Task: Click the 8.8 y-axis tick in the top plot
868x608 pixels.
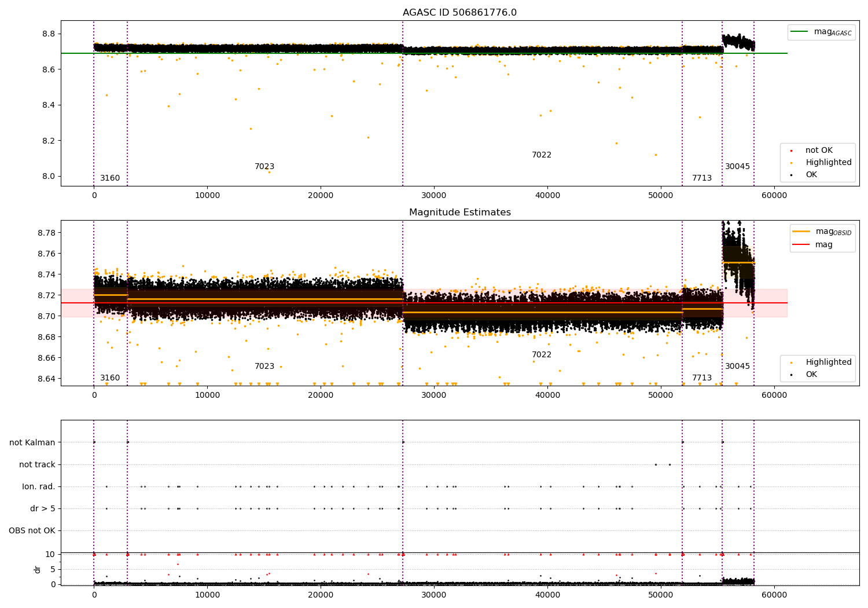Action: point(49,34)
